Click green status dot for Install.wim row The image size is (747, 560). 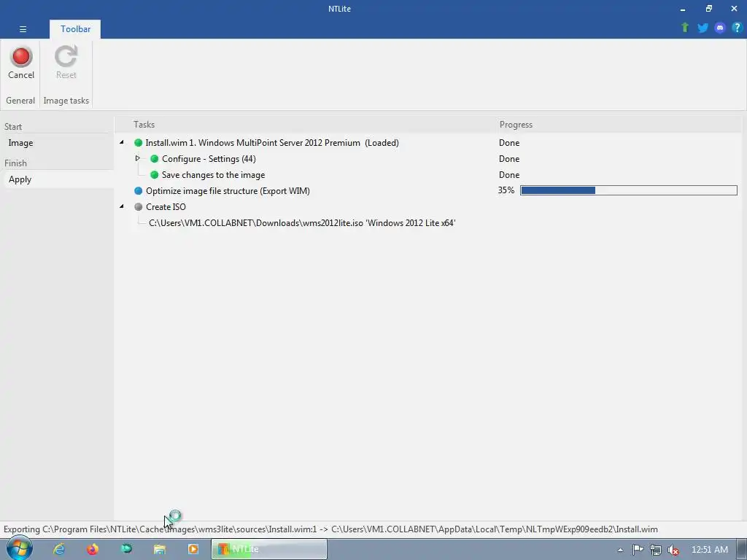coord(138,143)
